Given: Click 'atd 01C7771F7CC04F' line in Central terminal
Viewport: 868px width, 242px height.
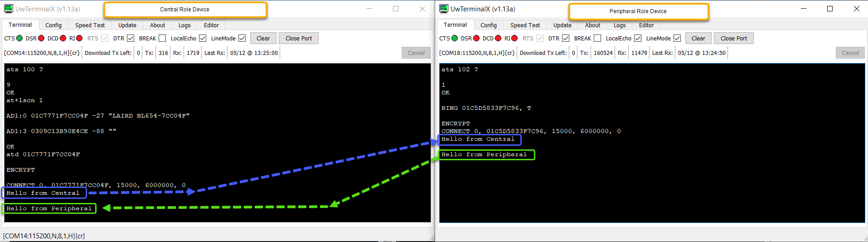Looking at the screenshot, I should pos(43,154).
